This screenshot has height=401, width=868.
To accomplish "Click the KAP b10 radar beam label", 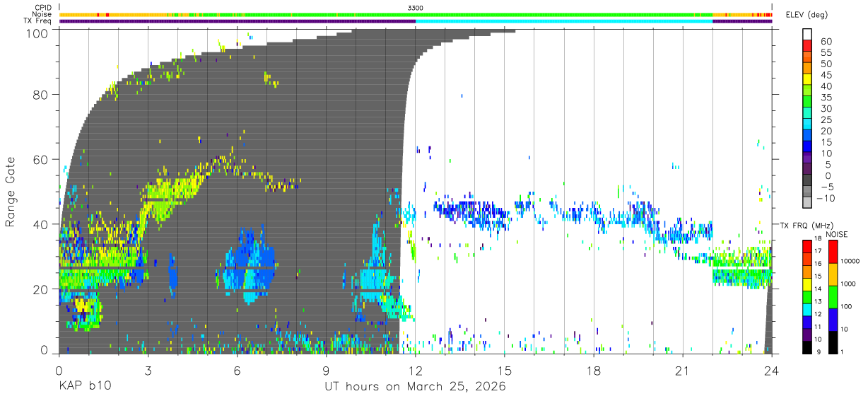I will [x=84, y=387].
